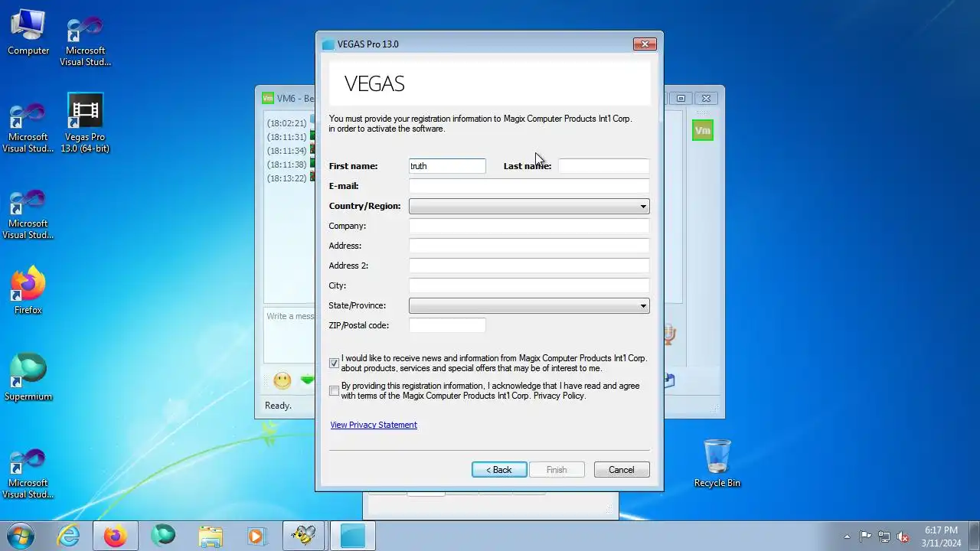Select the Firefox desktop shortcut
980x551 pixels.
click(x=28, y=291)
